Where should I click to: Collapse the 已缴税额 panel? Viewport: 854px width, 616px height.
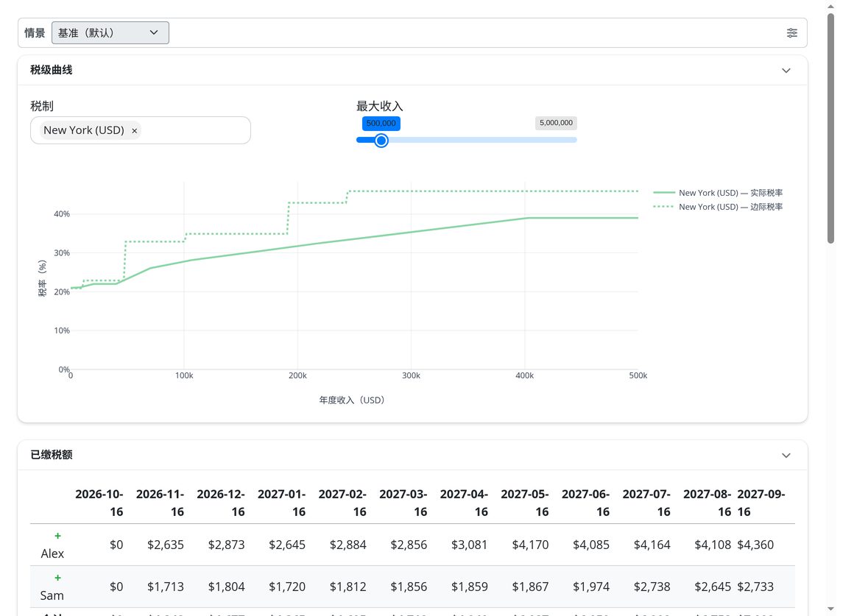coord(786,456)
